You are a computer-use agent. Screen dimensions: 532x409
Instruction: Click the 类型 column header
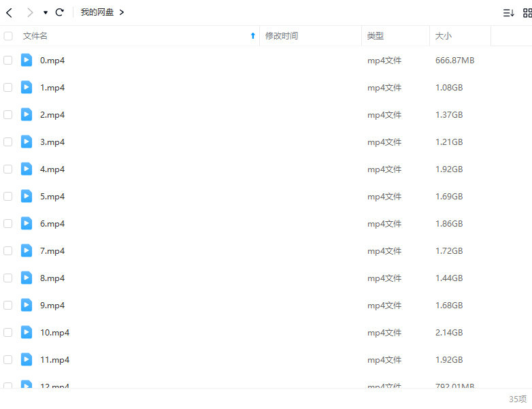pyautogui.click(x=376, y=36)
